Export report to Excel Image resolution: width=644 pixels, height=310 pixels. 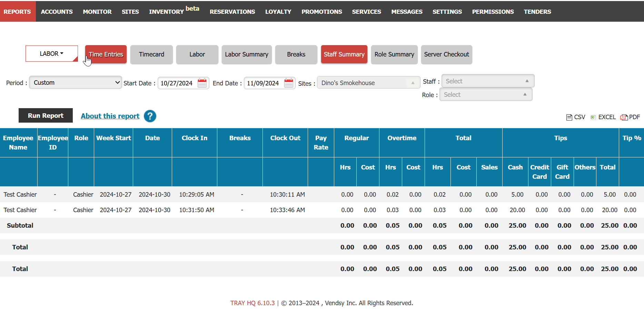[x=603, y=117]
